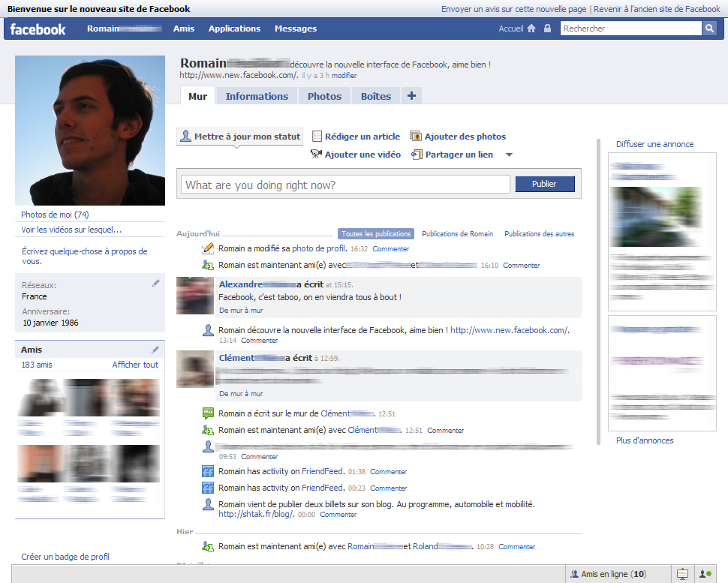The image size is (728, 583).
Task: Click the Accueil home icon
Action: 531,28
